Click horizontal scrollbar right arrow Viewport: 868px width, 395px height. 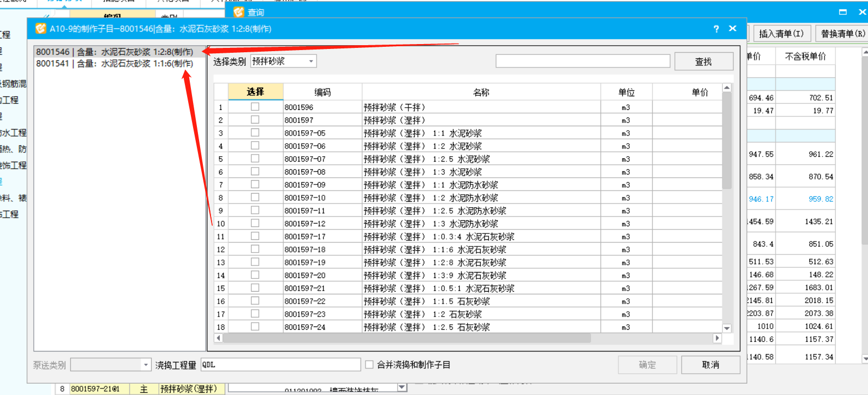[x=717, y=338]
